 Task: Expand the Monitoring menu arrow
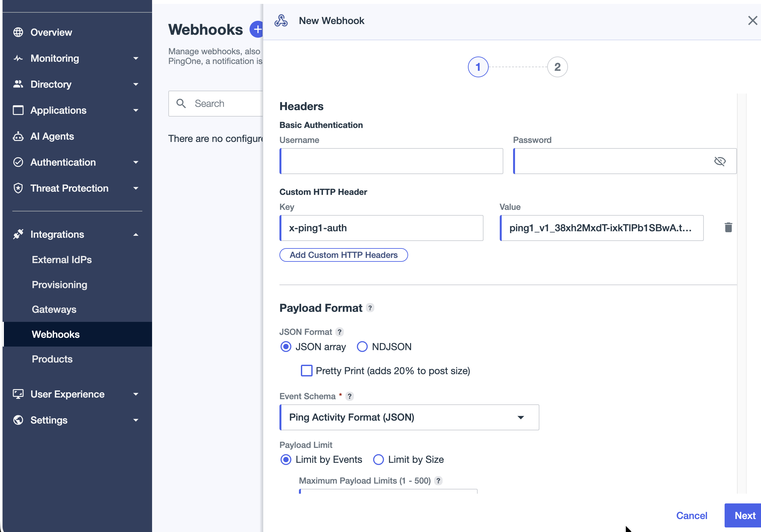135,58
